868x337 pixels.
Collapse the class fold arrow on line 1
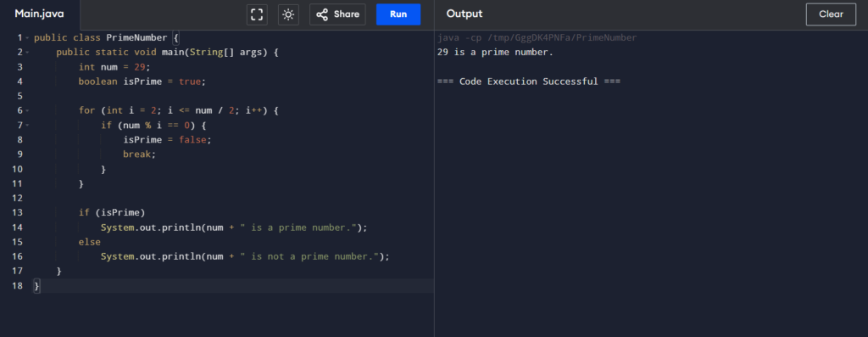tap(26, 38)
